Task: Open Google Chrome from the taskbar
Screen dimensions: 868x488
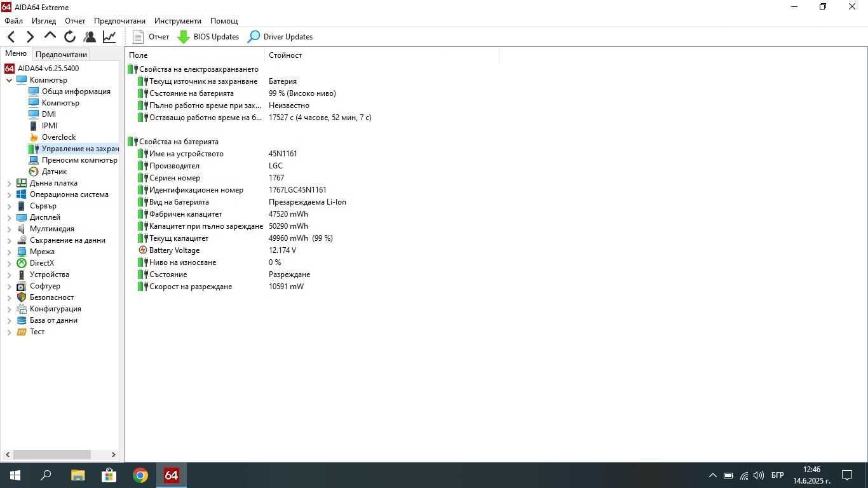Action: click(140, 475)
